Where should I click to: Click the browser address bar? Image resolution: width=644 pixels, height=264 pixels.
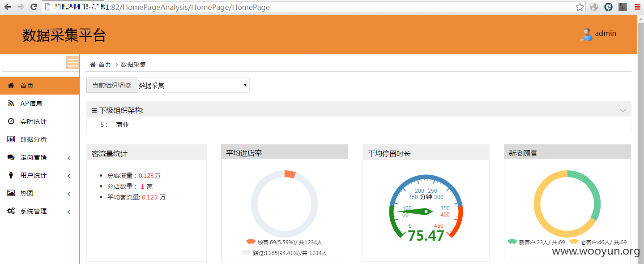coord(309,7)
